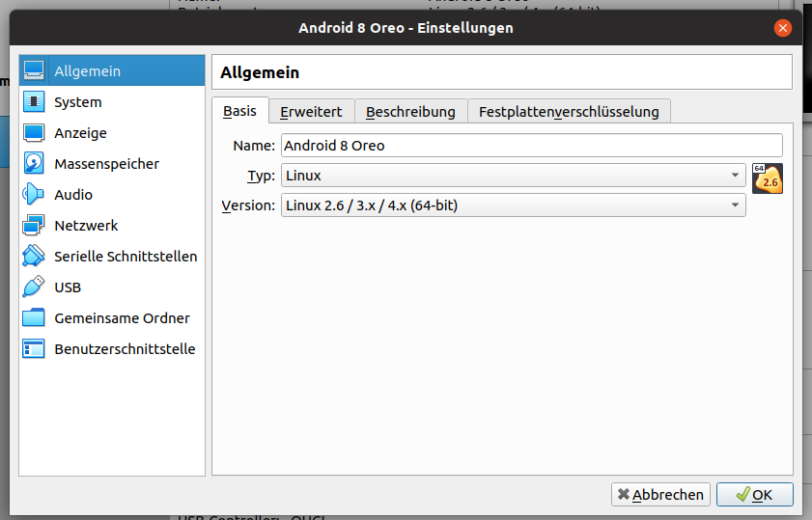The image size is (812, 520).
Task: Click the Benutzerschnittstelle layout icon
Action: click(x=34, y=348)
